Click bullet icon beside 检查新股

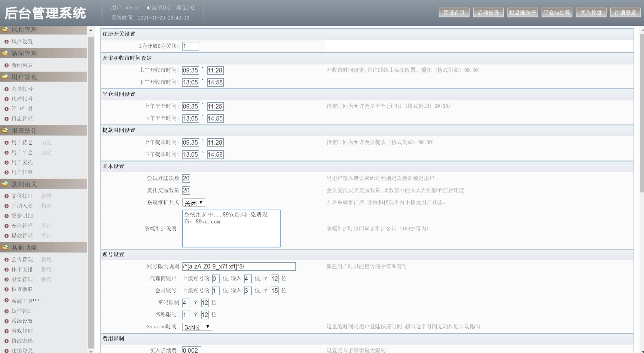7,289
